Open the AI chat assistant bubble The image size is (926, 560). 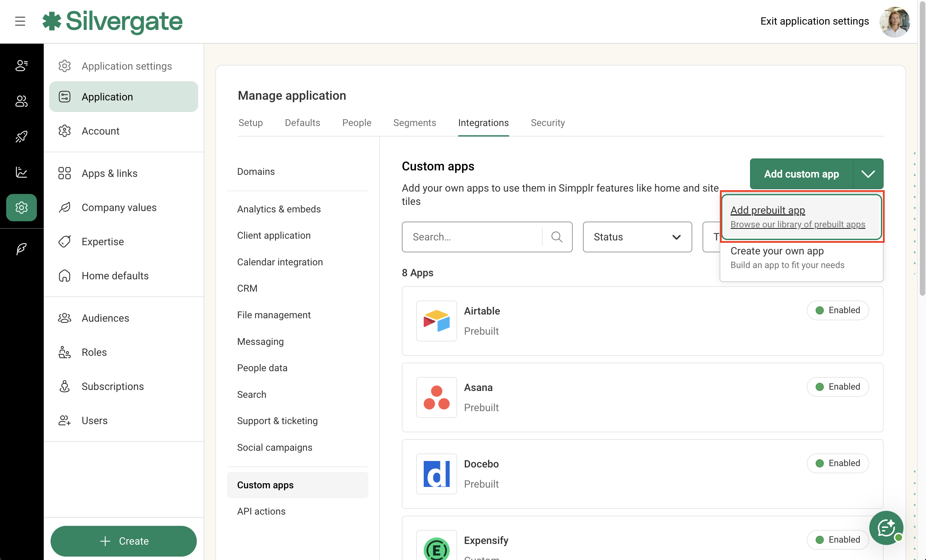click(x=886, y=527)
